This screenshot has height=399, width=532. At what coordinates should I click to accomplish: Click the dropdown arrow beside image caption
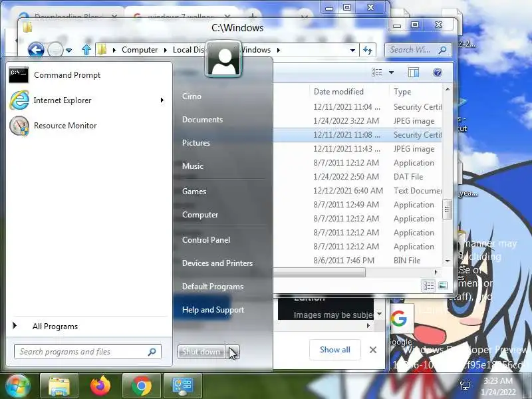379,315
